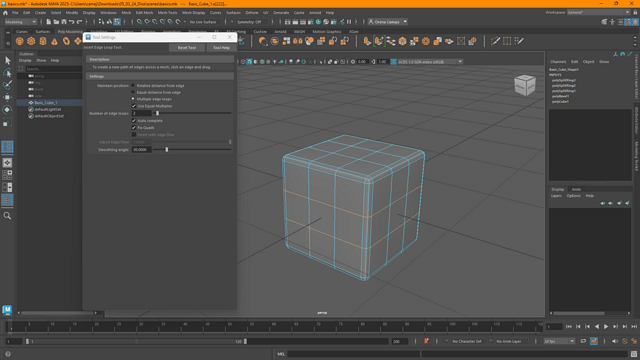640x360 pixels.
Task: Click the polygon sphere shelf icon
Action: click(19, 41)
